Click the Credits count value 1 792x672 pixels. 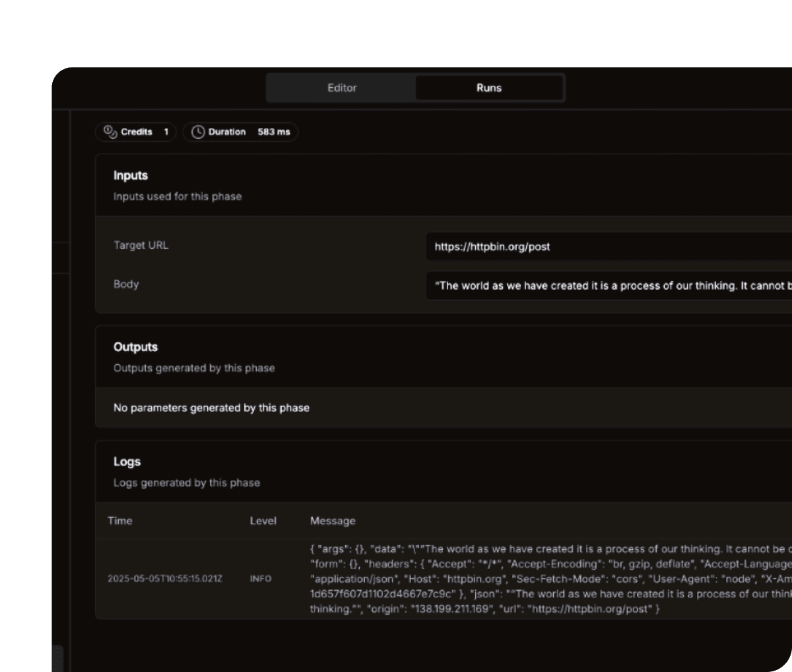[x=166, y=132]
